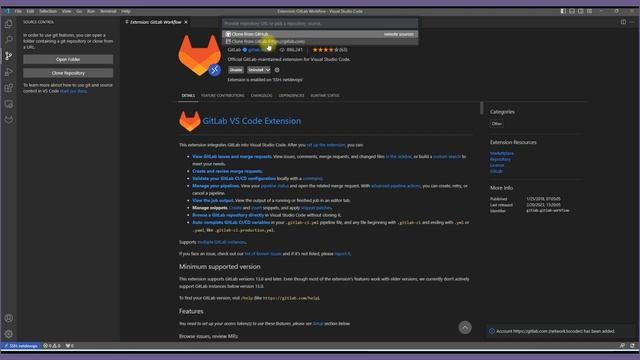640x360 pixels.
Task: Select the Extension: GitLab Workflow editor tab
Action: pos(156,22)
